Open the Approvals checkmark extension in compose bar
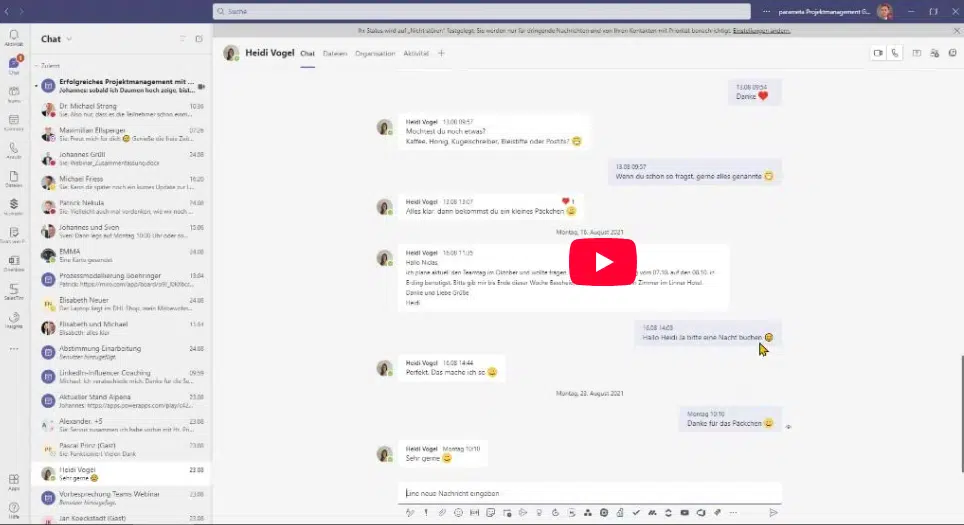This screenshot has width=964, height=525. pos(636,513)
